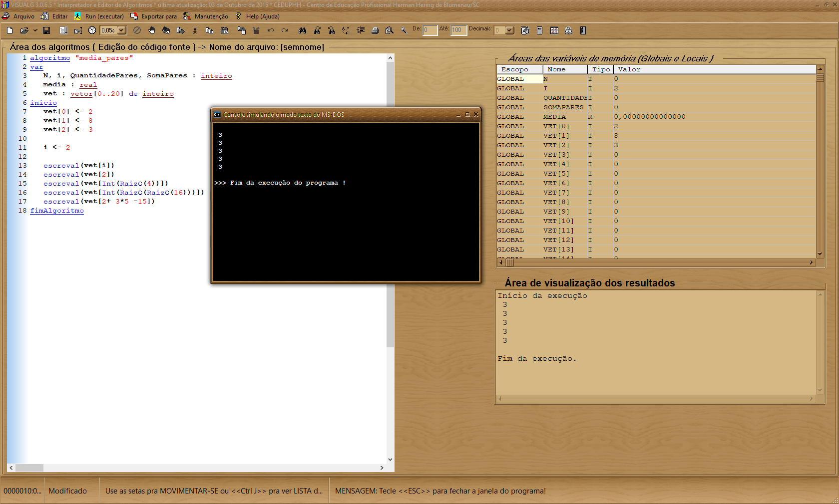Click the down arrow of variables table scrollbar
The width and height of the screenshot is (839, 504).
point(820,254)
